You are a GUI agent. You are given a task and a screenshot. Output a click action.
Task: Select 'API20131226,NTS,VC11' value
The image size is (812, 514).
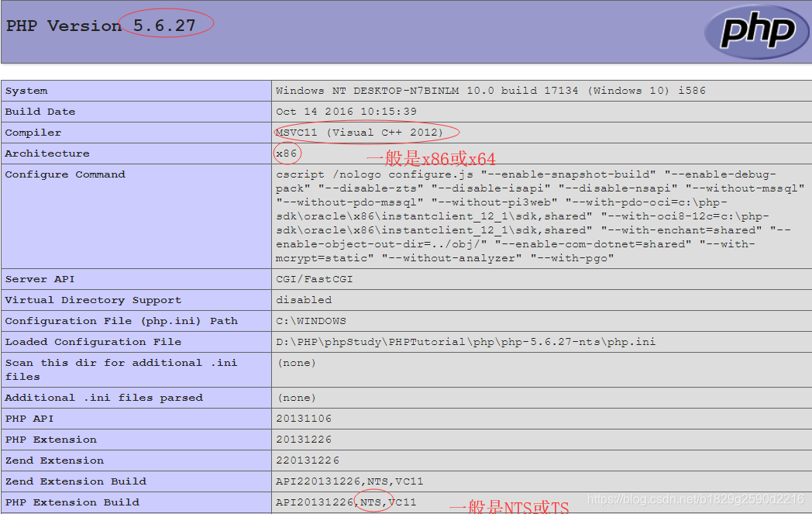click(346, 502)
